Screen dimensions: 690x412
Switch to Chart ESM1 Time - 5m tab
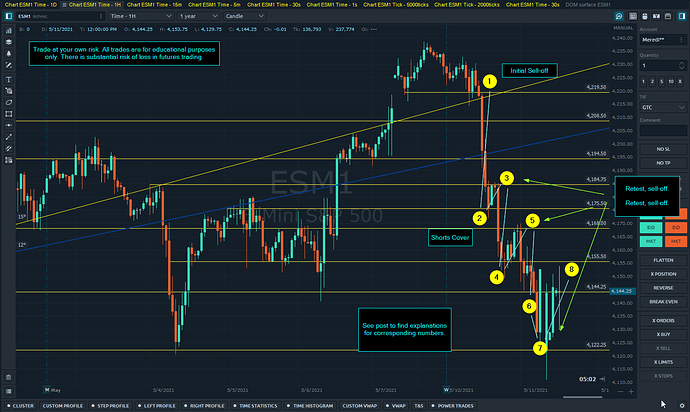(214, 4)
